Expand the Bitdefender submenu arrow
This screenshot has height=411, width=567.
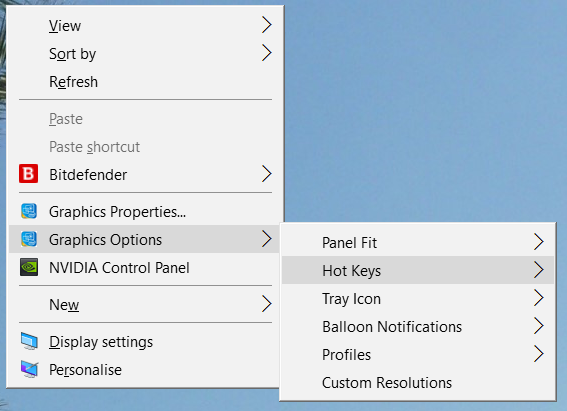coord(267,174)
